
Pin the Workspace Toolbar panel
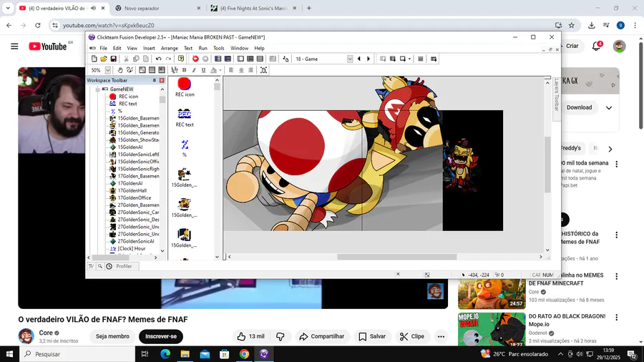coord(154,81)
